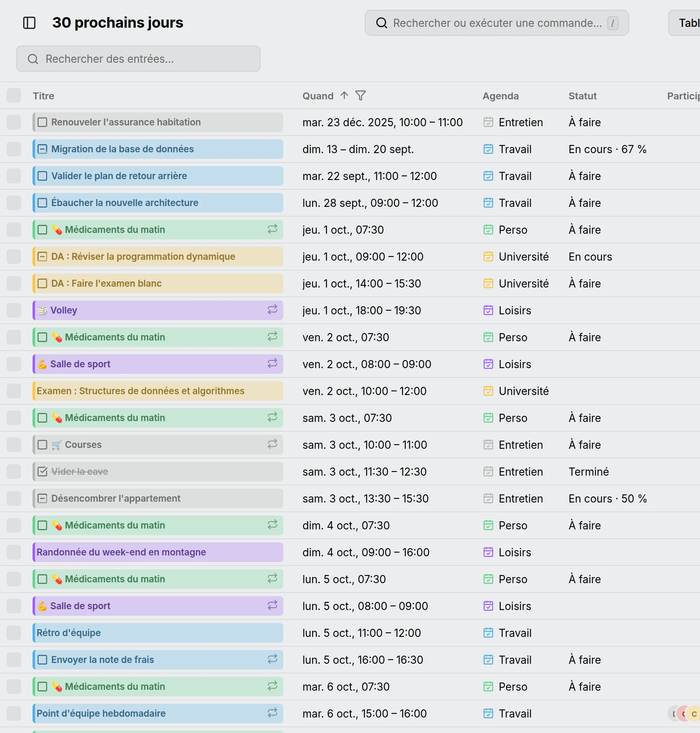Viewport: 700px width, 733px height.
Task: Open the DA : Réviser la programmation dynamique entry
Action: [x=158, y=257]
